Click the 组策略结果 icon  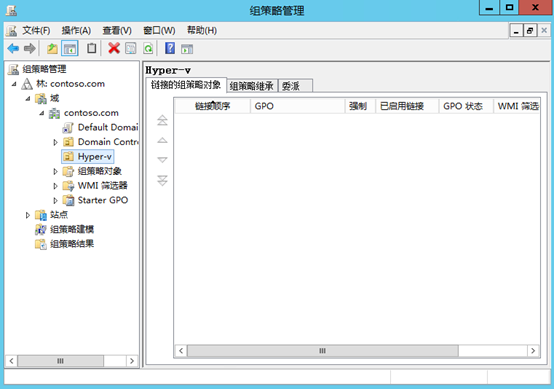point(41,244)
